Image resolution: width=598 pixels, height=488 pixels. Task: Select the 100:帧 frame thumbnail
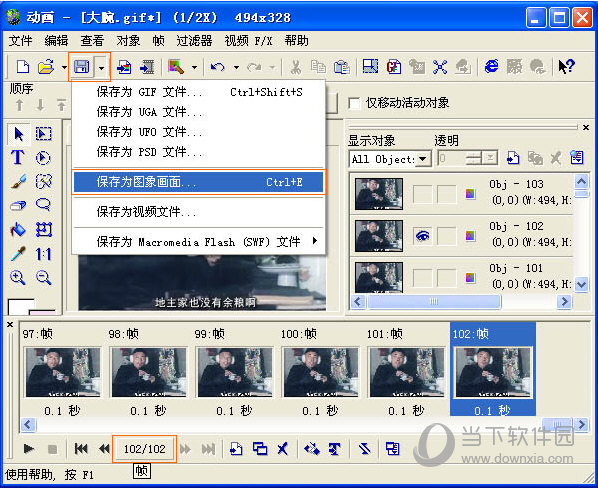[x=321, y=371]
